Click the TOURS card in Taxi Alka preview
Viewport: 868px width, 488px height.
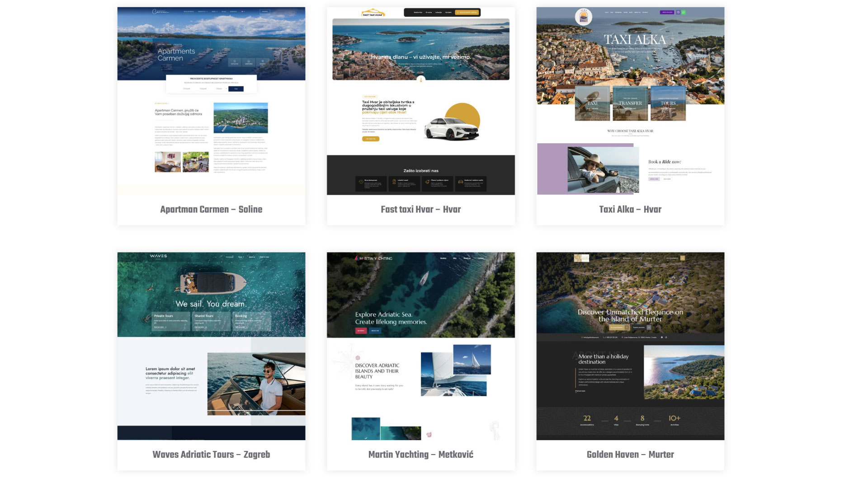coord(668,103)
